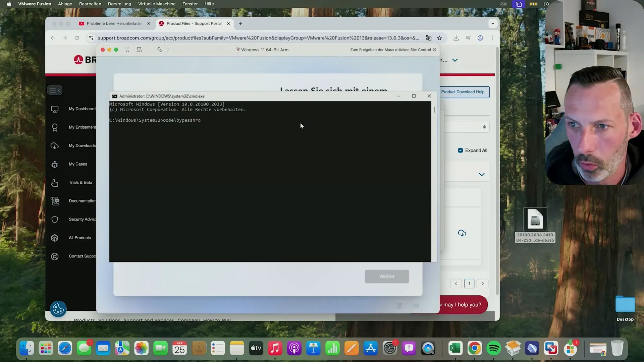
Task: Toggle the Expand All checkbox
Action: coord(461,150)
